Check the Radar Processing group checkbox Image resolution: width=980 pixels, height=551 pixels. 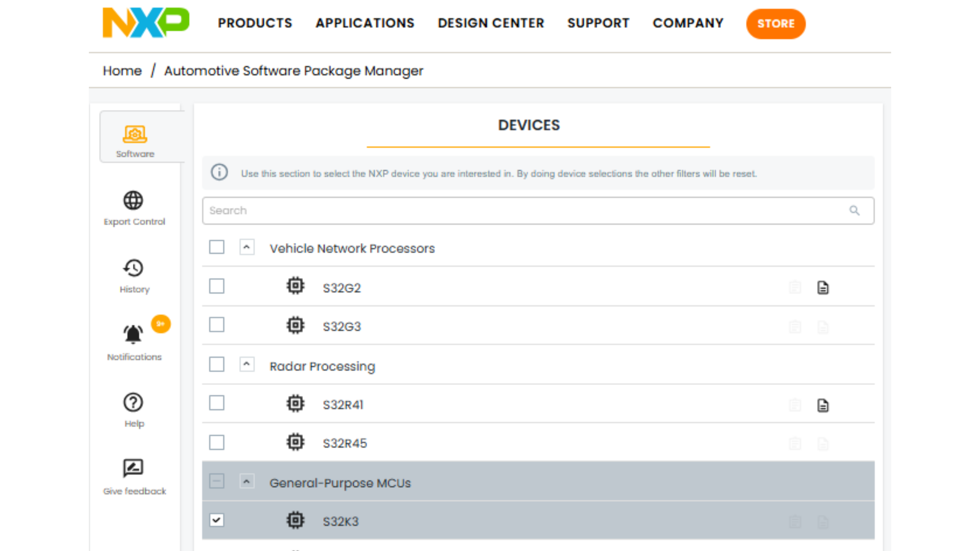tap(217, 364)
